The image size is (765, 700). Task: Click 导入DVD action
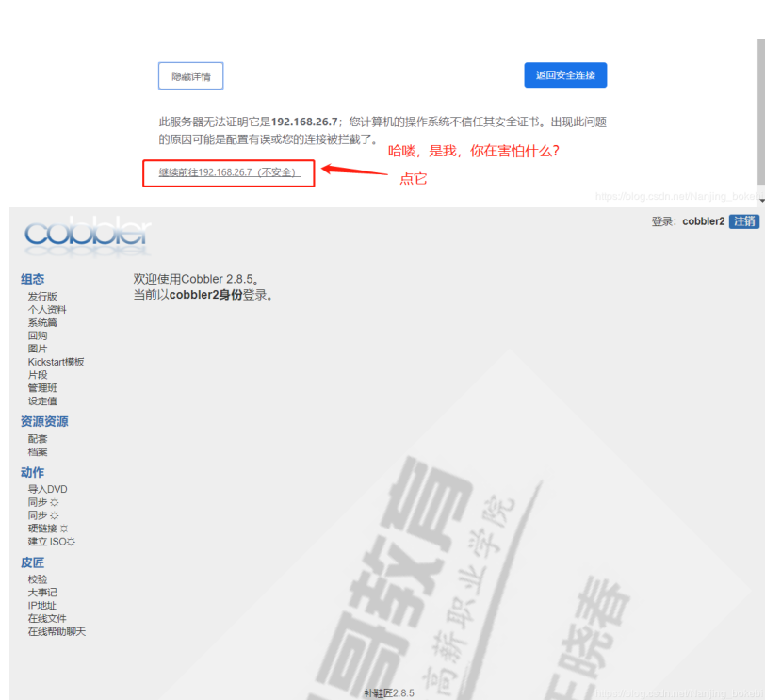click(48, 489)
